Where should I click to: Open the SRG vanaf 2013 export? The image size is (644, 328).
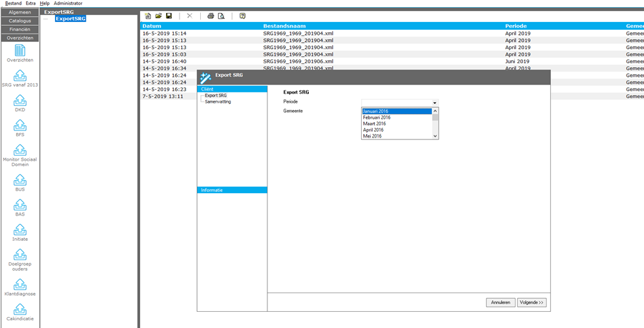(20, 76)
